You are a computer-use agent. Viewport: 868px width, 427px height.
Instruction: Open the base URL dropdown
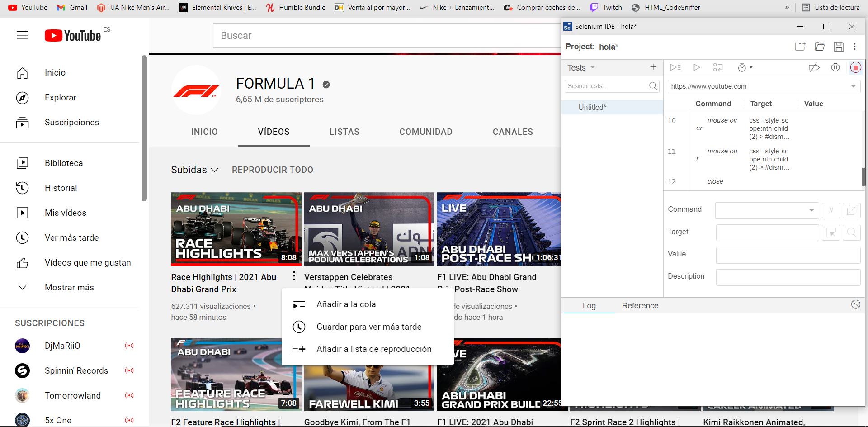pos(854,86)
